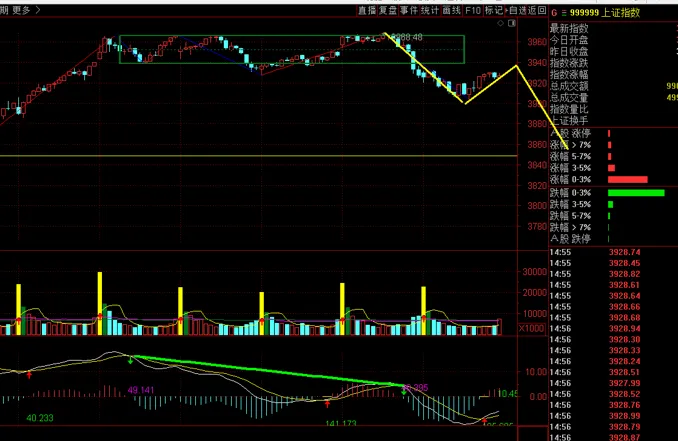
Task: Click the 指数量比 label
Action: [569, 109]
